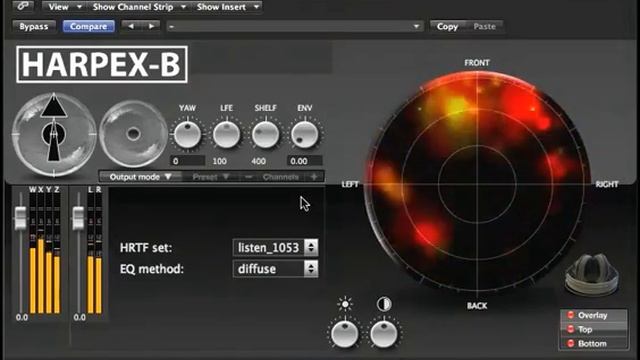The width and height of the screenshot is (640, 360).
Task: Click the head direction arrow pad
Action: click(54, 134)
